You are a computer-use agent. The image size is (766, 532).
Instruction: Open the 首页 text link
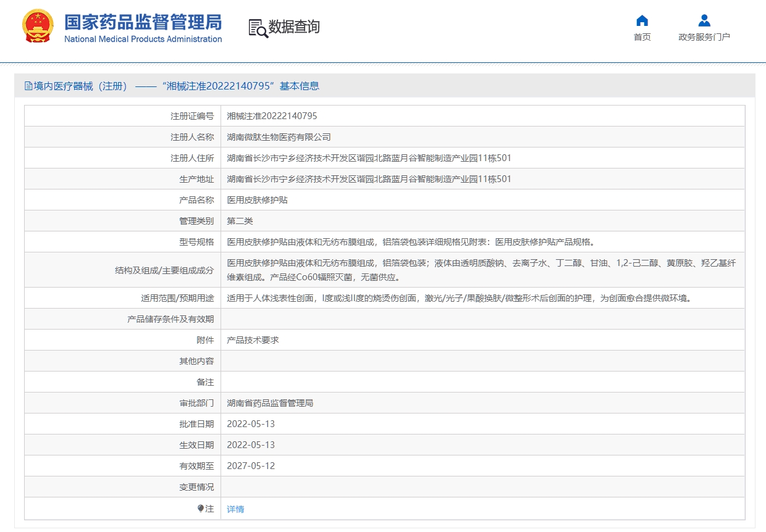point(642,37)
